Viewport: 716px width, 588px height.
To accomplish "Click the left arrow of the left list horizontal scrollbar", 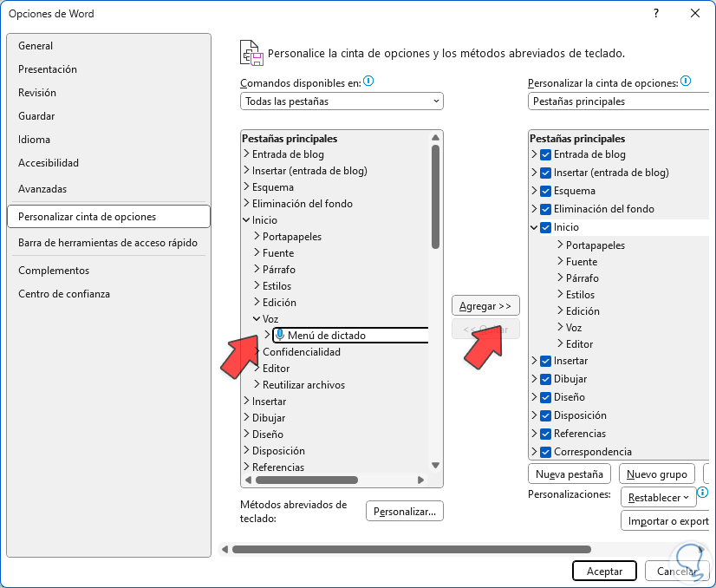I will [x=249, y=480].
